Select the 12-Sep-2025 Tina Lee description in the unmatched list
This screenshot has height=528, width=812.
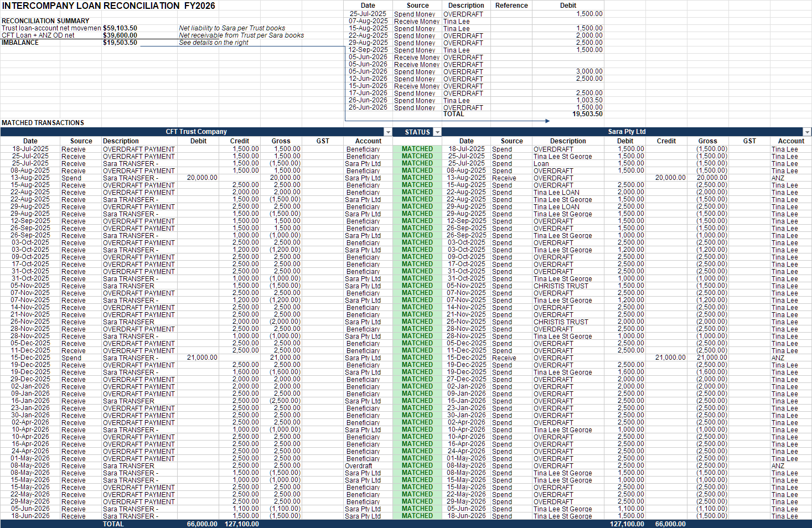pyautogui.click(x=456, y=50)
